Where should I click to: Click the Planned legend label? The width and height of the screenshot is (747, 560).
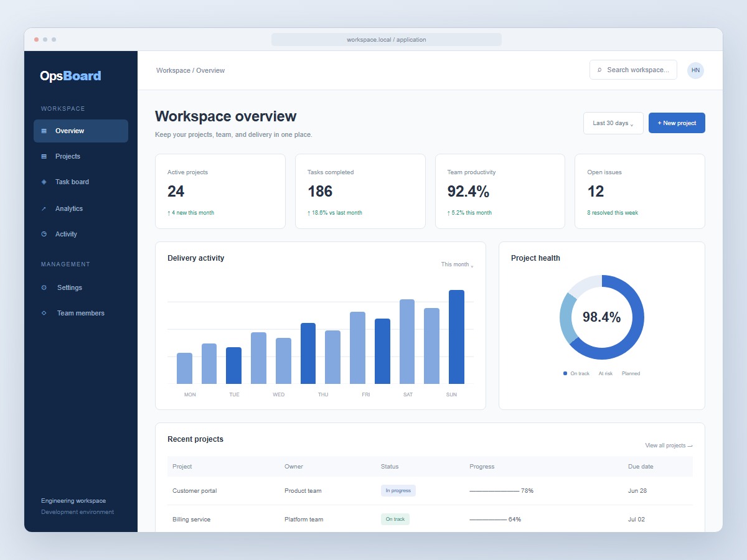[631, 374]
